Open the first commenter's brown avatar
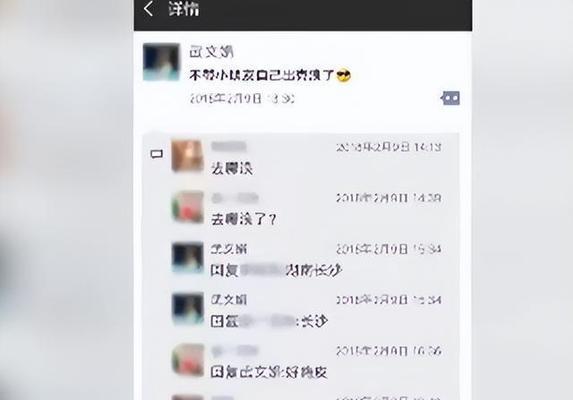 187,156
